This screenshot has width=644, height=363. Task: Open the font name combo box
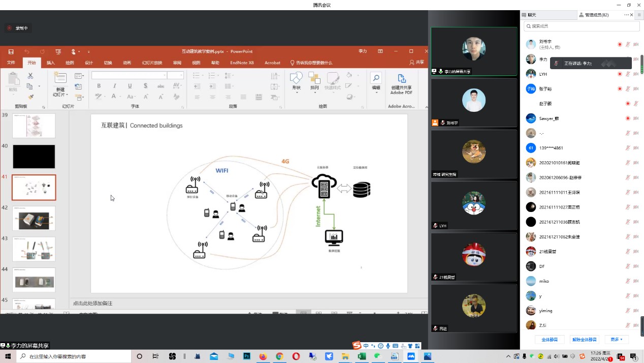point(129,75)
